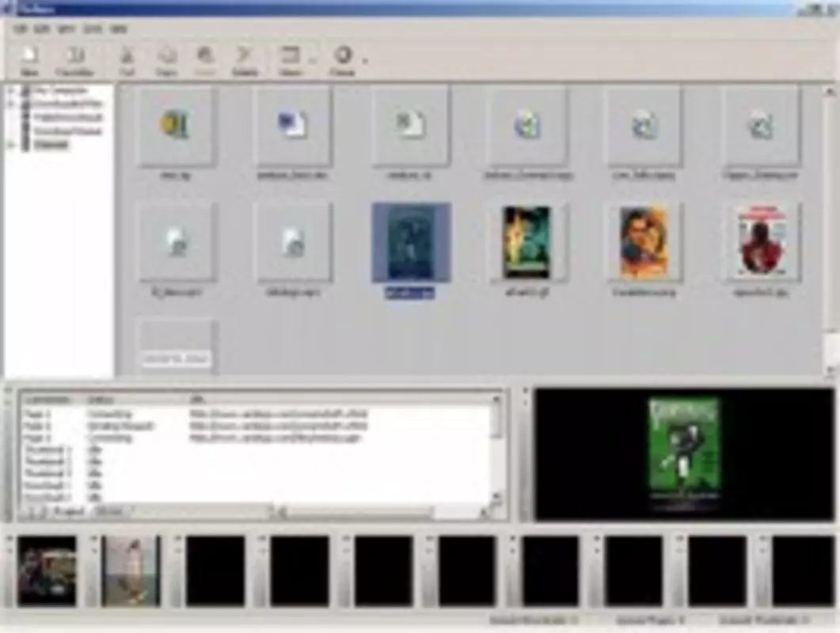Open the File menu
Screen dimensions: 840x633
[x=21, y=29]
